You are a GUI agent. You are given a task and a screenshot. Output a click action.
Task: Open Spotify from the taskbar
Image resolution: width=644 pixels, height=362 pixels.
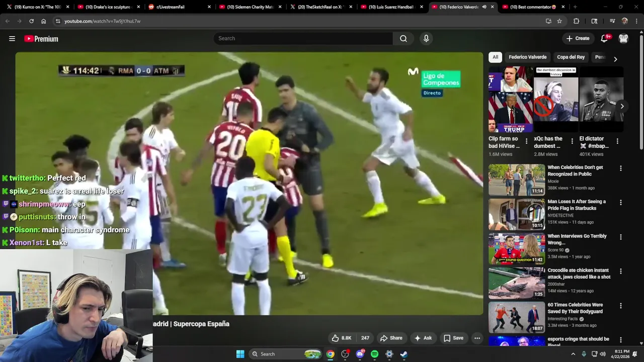374,354
